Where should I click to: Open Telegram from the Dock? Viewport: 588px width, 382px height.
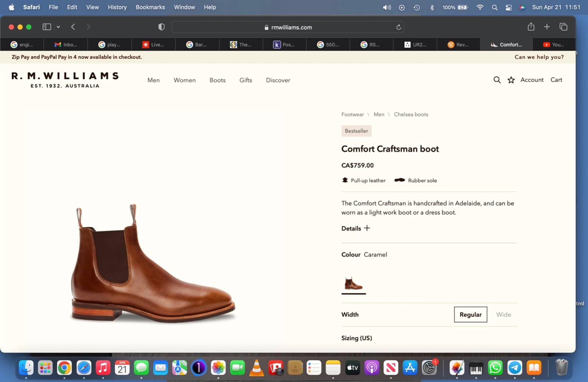pos(514,368)
